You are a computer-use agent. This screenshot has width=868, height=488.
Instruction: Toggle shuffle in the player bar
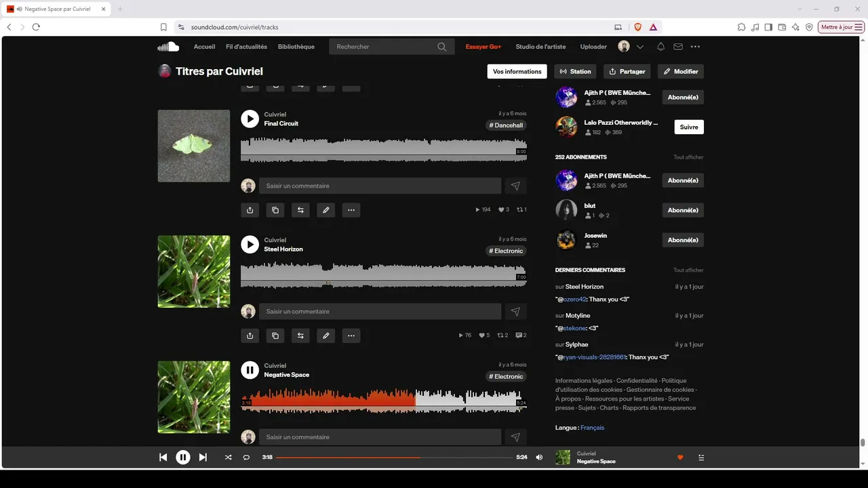click(228, 457)
